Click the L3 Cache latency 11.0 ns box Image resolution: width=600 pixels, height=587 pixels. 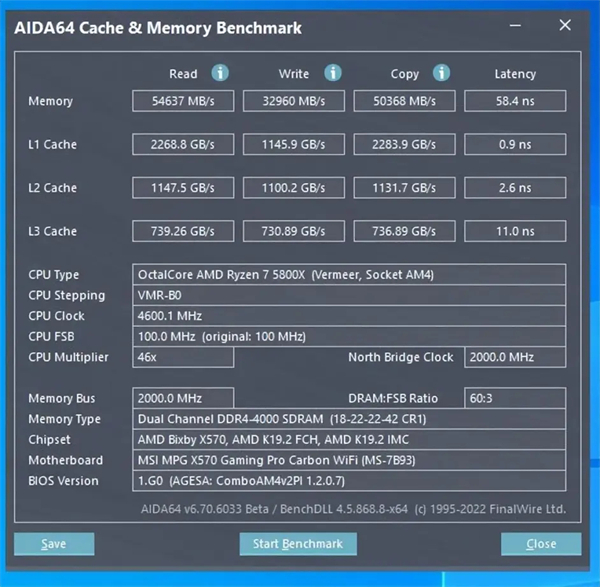click(x=515, y=231)
